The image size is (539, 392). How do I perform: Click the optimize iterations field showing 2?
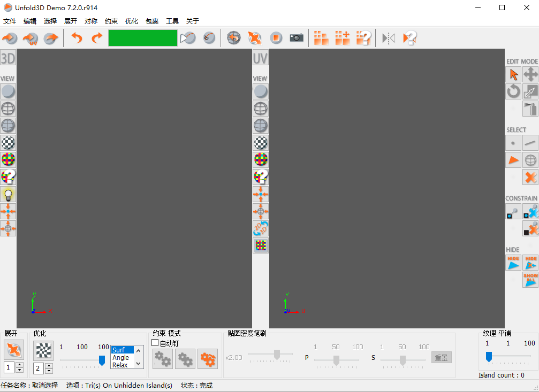pos(39,368)
